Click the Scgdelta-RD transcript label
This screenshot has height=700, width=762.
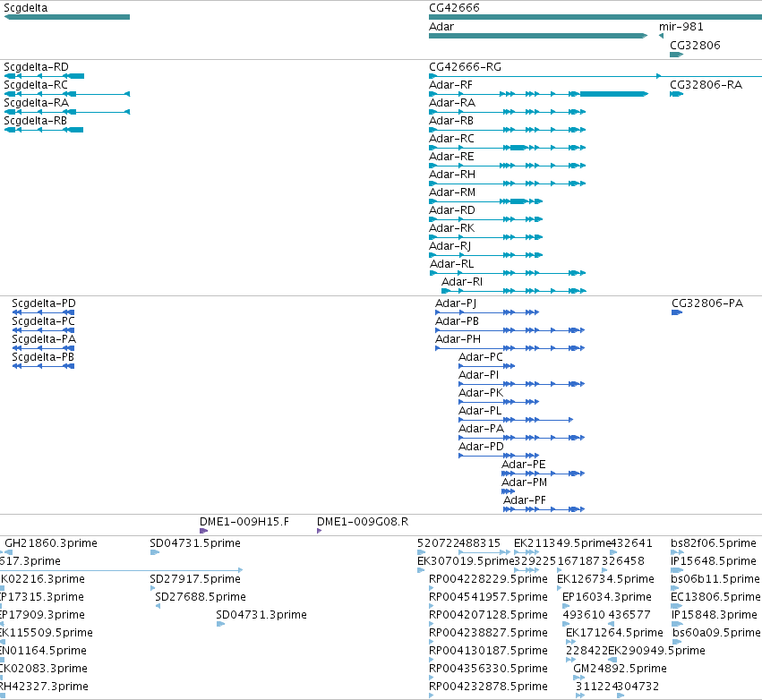point(36,67)
